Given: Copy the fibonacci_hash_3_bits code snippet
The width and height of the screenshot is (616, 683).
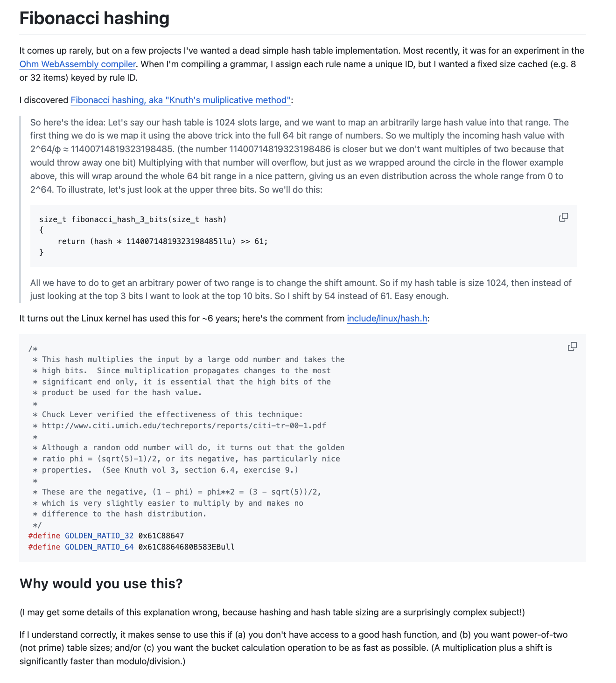Looking at the screenshot, I should pyautogui.click(x=563, y=217).
